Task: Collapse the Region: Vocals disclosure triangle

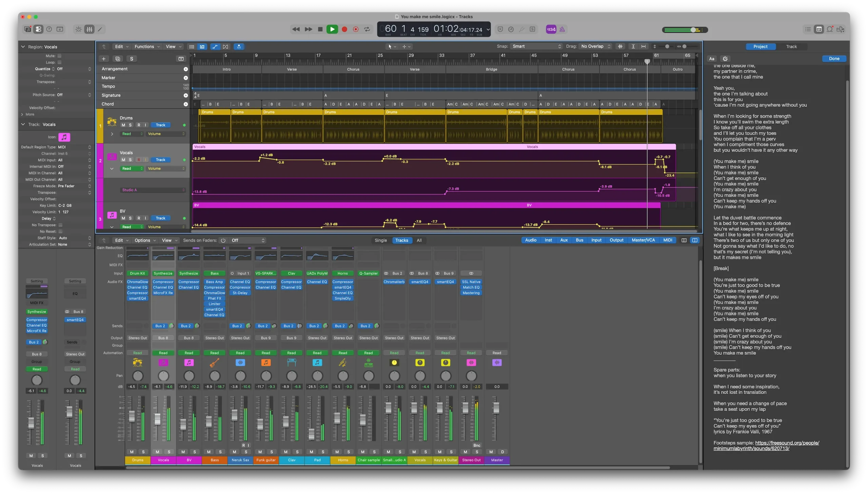Action: pyautogui.click(x=23, y=47)
